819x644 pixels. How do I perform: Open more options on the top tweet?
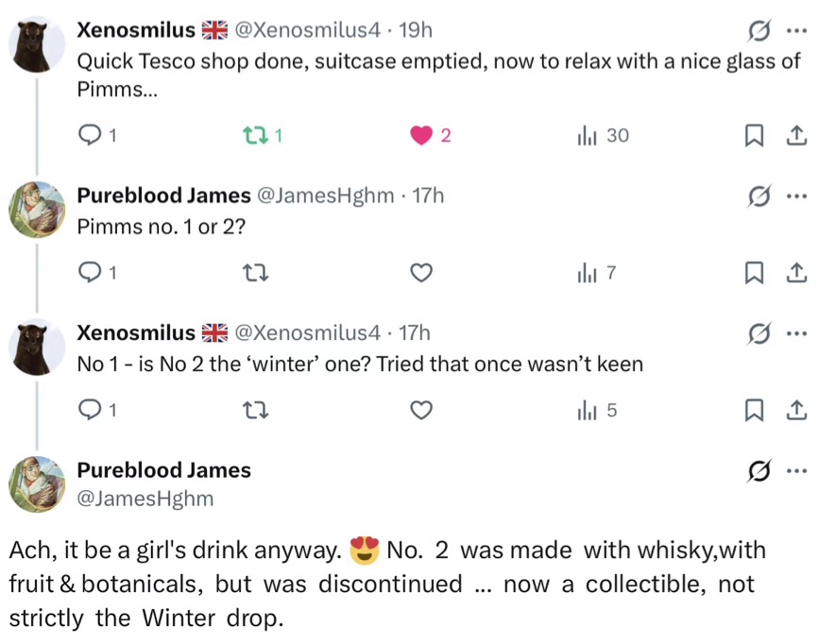coord(795,31)
